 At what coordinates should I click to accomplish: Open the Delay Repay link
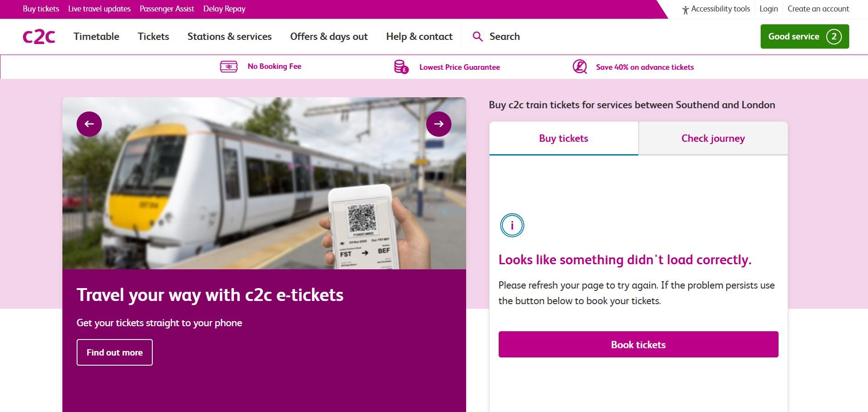point(224,9)
